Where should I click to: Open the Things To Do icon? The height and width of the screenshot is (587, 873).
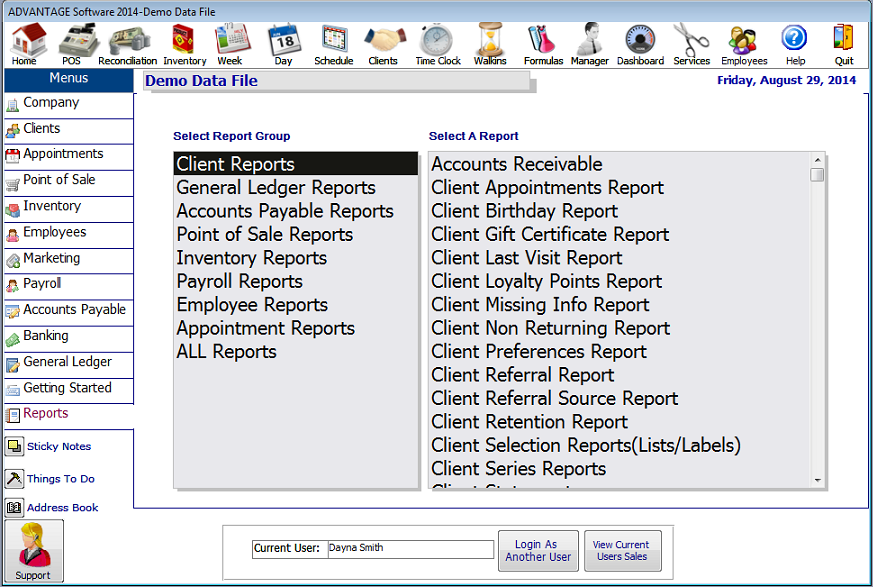coord(14,478)
